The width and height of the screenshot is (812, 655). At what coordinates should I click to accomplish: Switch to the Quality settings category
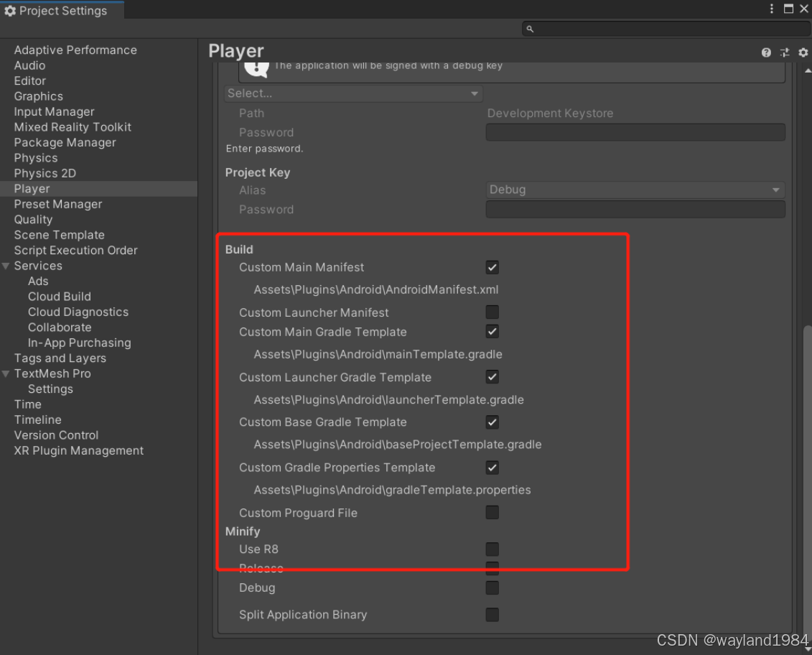click(x=33, y=219)
